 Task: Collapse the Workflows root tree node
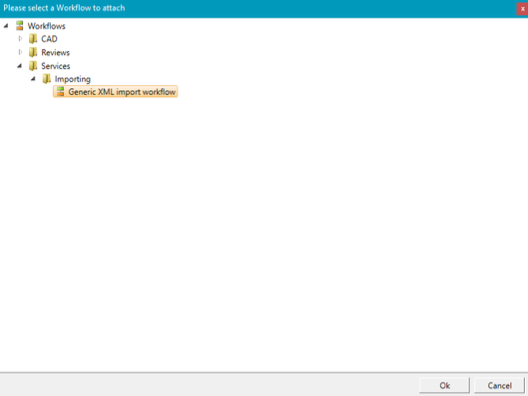coord(6,26)
